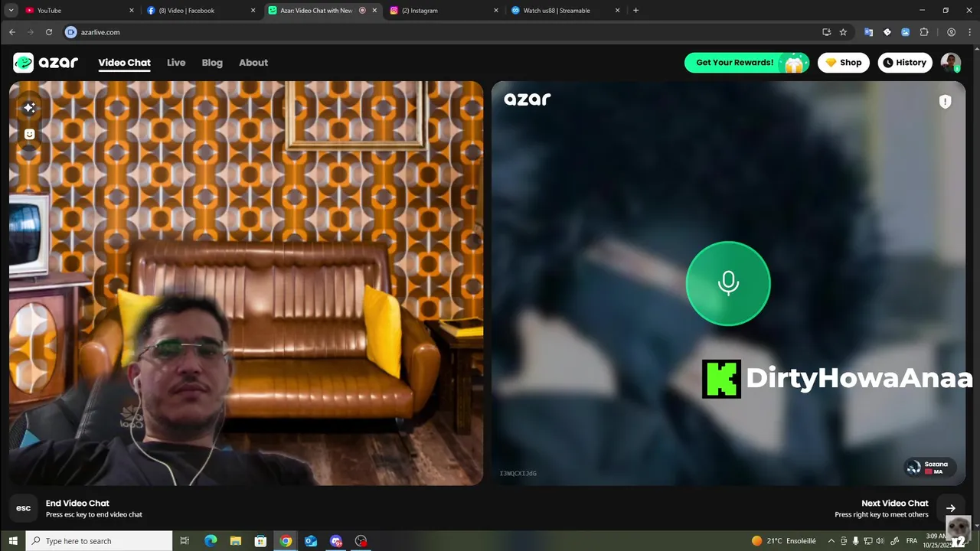Open Task View on taskbar

[x=185, y=541]
